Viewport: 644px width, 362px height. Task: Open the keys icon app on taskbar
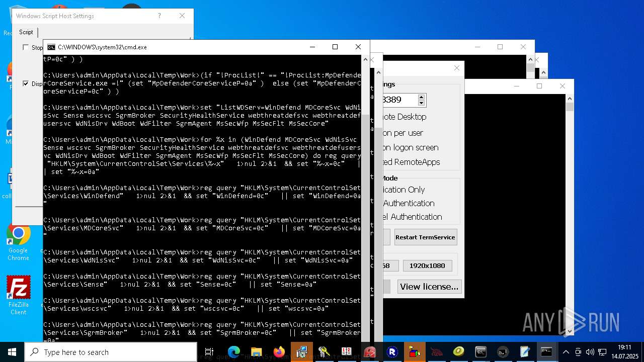click(x=324, y=352)
